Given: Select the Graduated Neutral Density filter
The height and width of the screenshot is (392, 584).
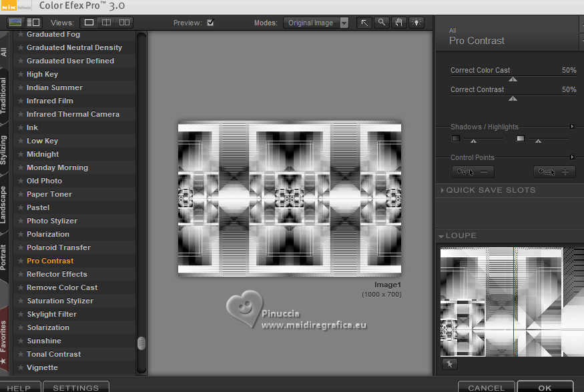Looking at the screenshot, I should (x=74, y=47).
